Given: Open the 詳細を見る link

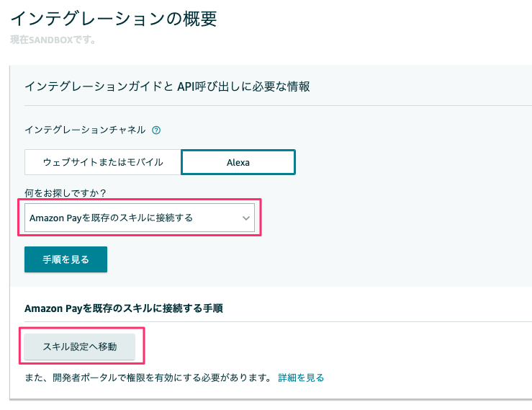Looking at the screenshot, I should coord(301,378).
